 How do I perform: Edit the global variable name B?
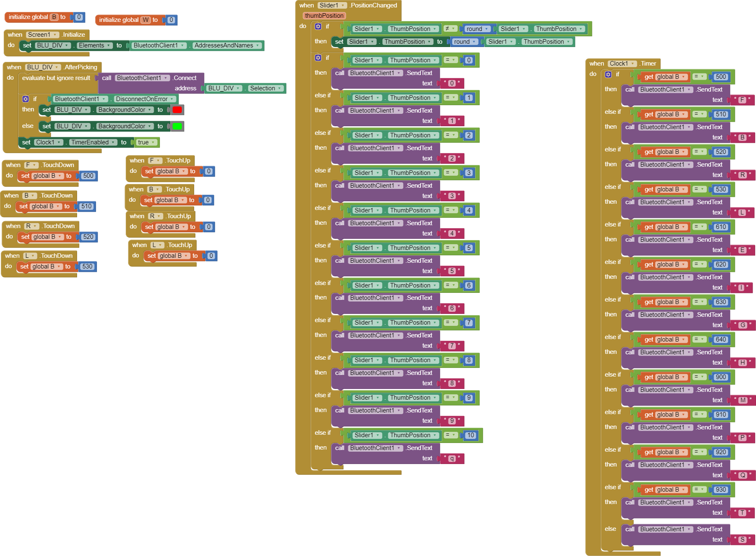tap(54, 17)
